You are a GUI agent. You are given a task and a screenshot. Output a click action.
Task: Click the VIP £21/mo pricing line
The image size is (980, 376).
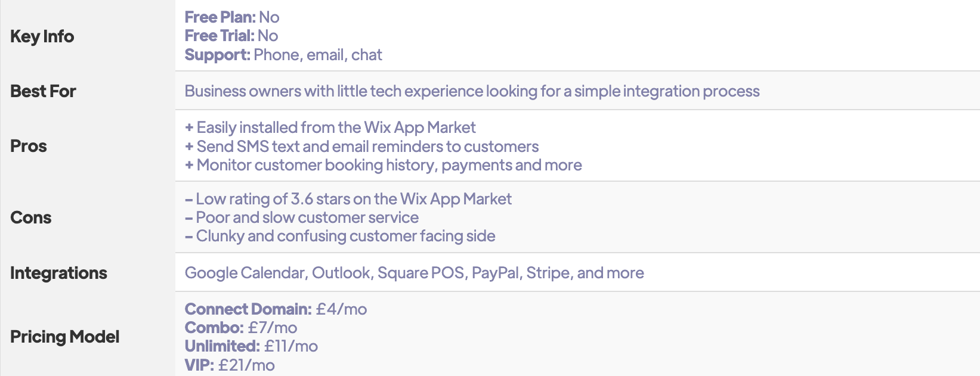230,365
